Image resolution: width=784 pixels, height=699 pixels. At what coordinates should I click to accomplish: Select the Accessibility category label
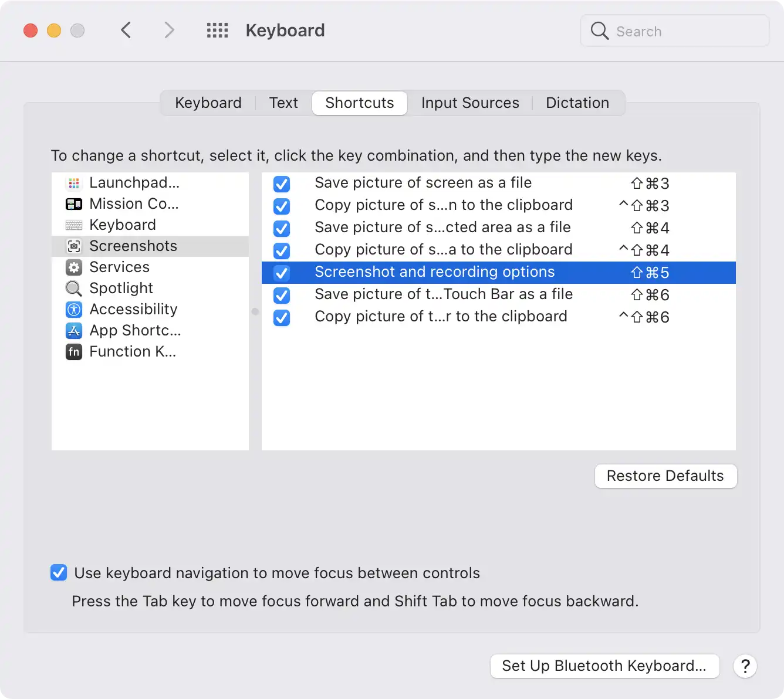click(x=134, y=310)
